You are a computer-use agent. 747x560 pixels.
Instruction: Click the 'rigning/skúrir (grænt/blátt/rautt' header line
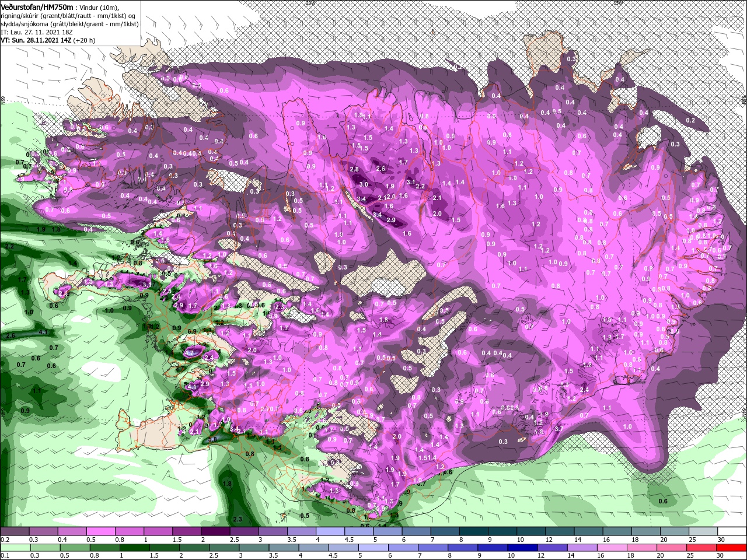[67, 16]
